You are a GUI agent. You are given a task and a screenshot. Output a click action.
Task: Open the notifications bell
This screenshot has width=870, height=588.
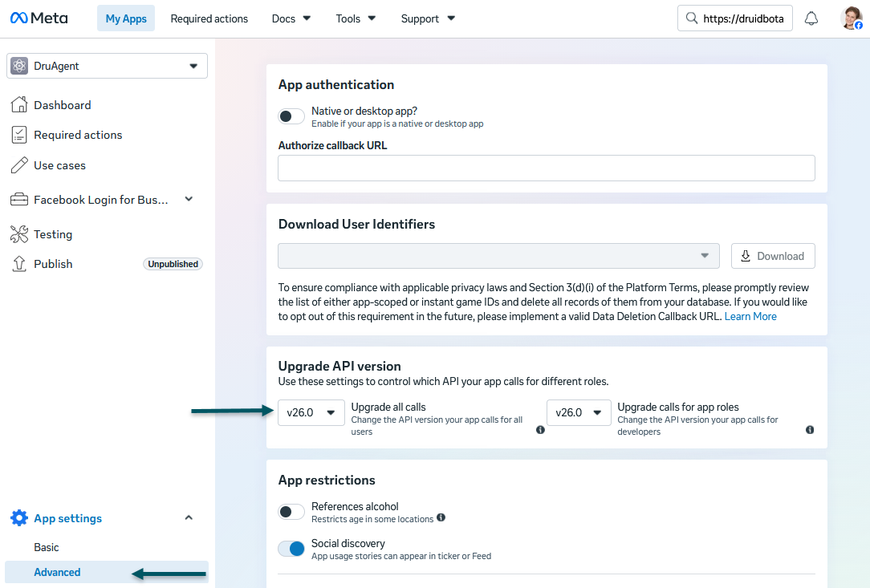[x=811, y=18]
